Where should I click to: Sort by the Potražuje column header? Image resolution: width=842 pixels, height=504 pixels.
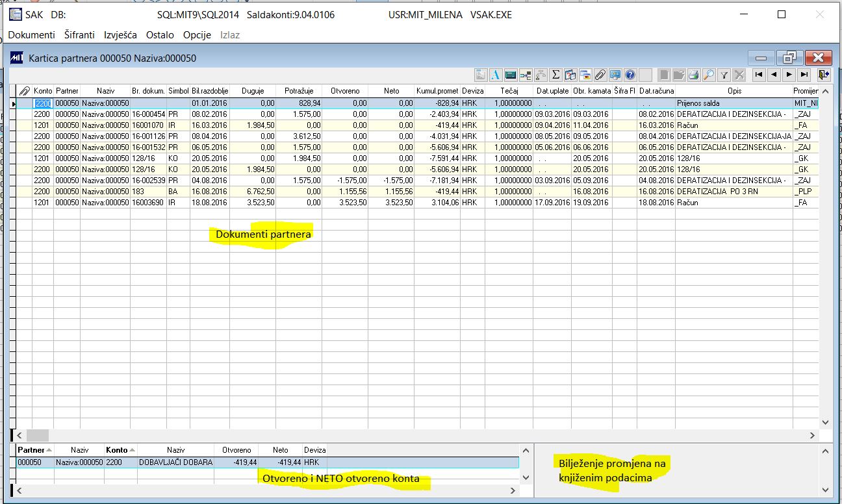[x=299, y=91]
